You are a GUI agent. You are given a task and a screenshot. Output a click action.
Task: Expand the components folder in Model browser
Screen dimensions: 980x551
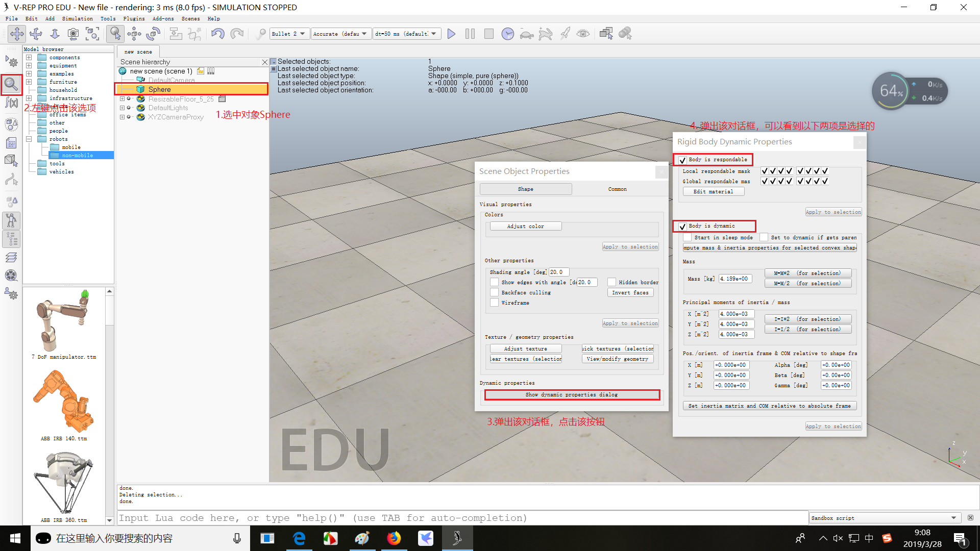pyautogui.click(x=29, y=58)
